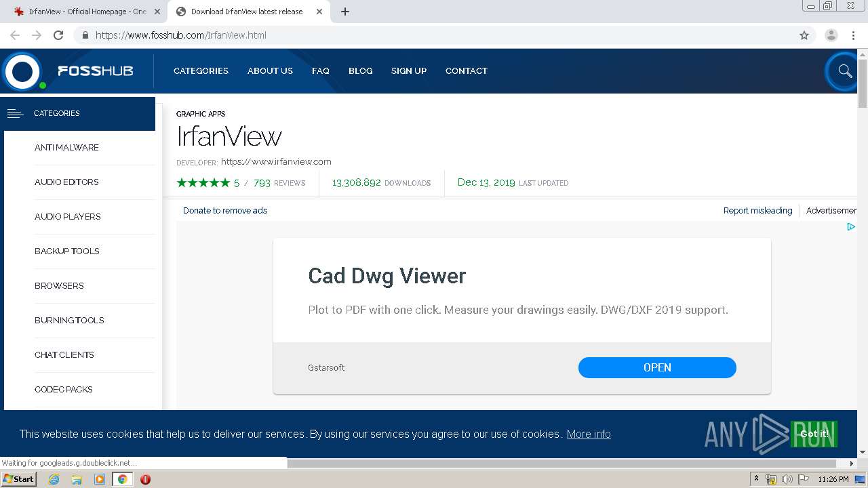Click the FossHub logo circle icon
The image size is (868, 488).
coord(23,71)
